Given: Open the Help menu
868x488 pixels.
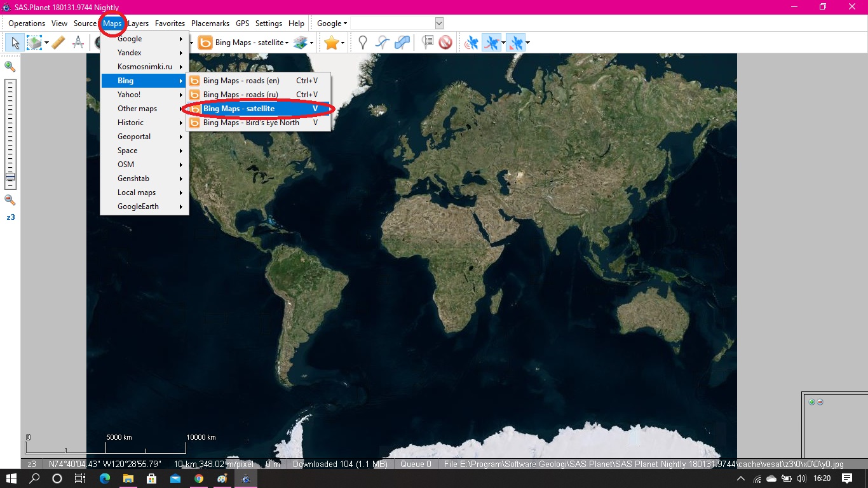Looking at the screenshot, I should pyautogui.click(x=296, y=24).
